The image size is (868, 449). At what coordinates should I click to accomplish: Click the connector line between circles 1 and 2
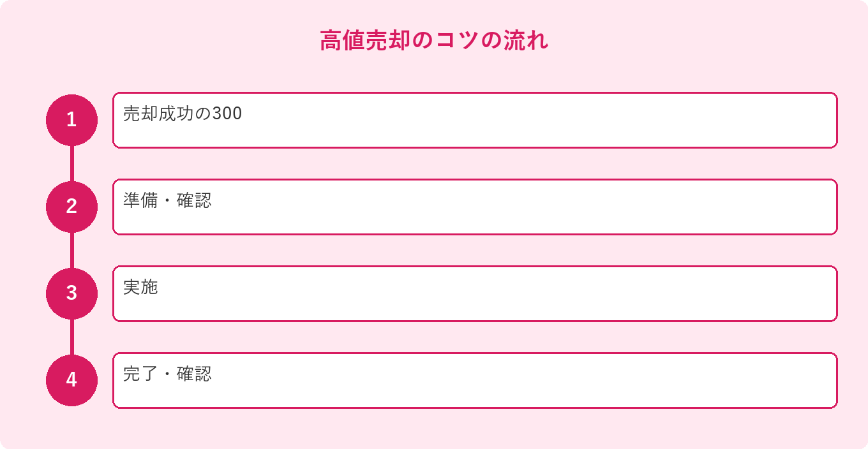pos(71,164)
